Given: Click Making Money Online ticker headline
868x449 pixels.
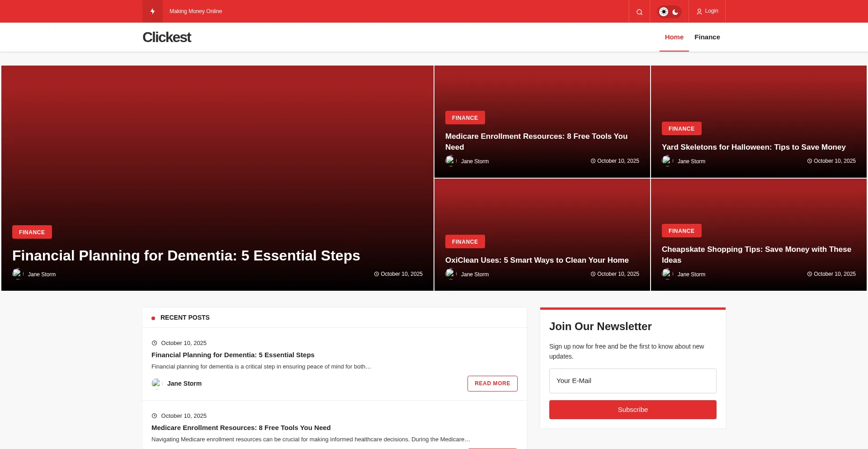Looking at the screenshot, I should (x=196, y=11).
